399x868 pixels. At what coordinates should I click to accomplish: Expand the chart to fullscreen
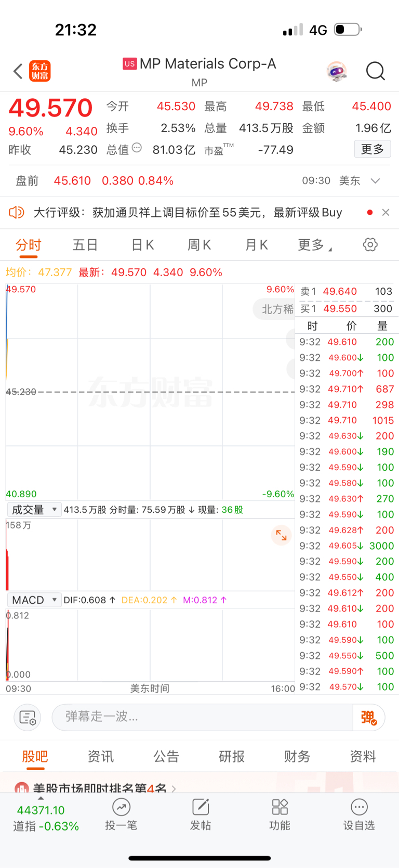(x=281, y=535)
